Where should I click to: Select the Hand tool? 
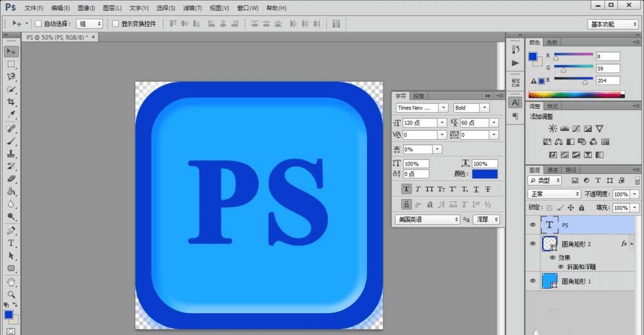coord(11,282)
